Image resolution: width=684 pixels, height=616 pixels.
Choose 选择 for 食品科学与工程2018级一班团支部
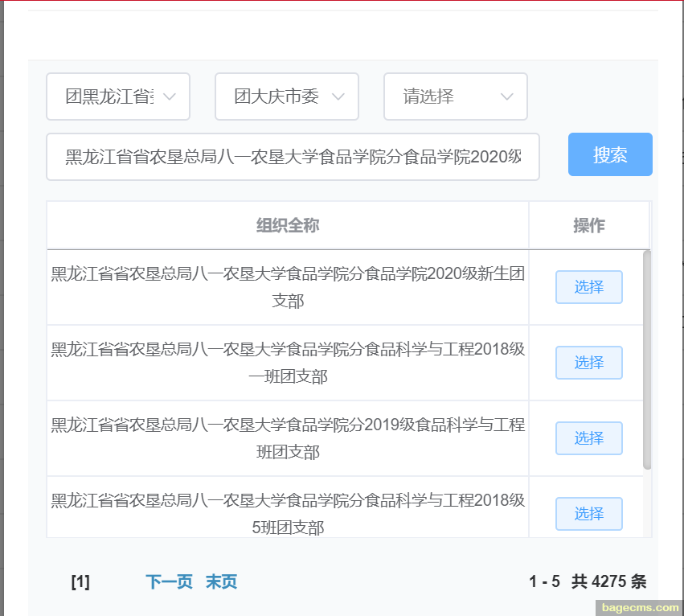588,363
